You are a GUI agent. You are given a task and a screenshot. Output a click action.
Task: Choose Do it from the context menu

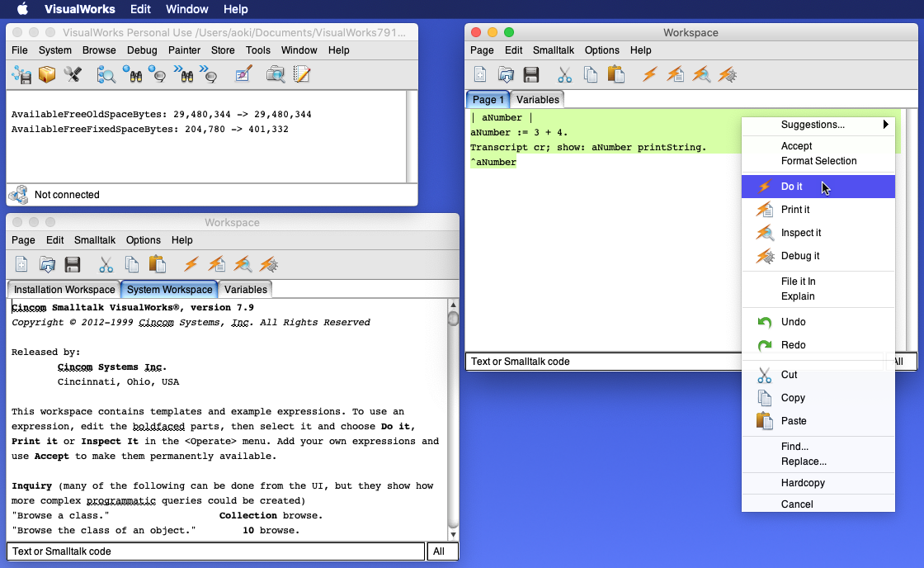818,187
